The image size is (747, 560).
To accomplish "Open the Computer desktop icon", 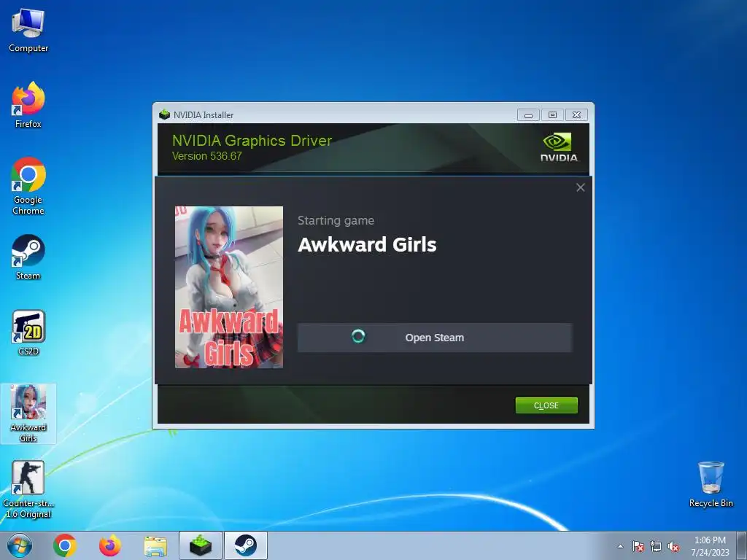I will pos(28,30).
